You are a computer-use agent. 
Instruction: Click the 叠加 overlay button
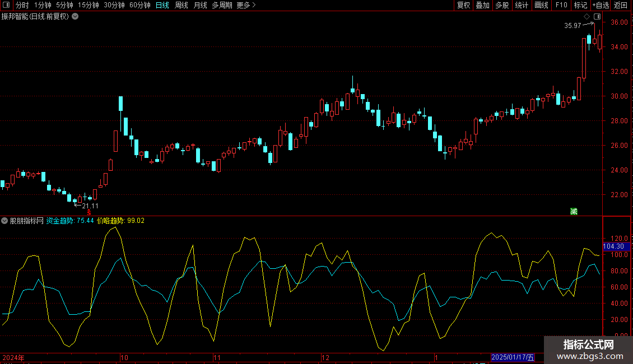click(x=482, y=5)
